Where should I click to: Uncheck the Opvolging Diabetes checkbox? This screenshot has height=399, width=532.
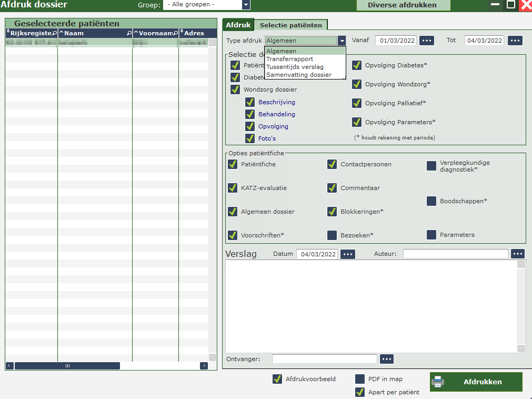tap(357, 65)
